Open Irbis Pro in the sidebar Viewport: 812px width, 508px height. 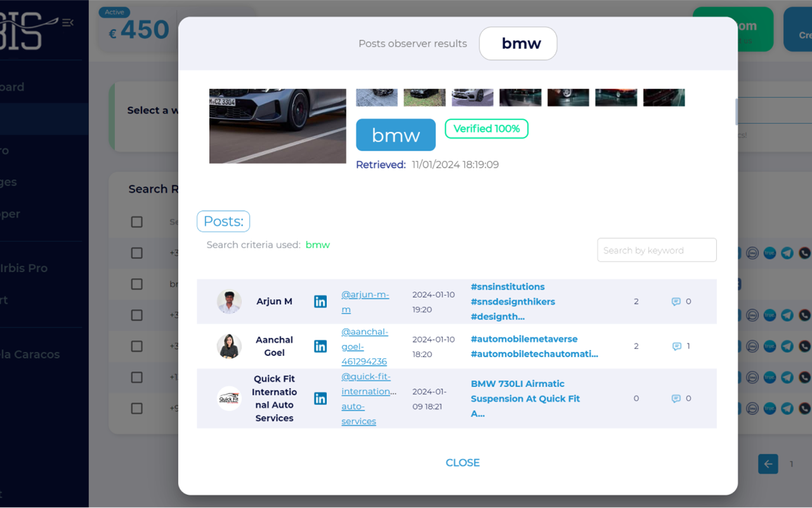point(23,268)
